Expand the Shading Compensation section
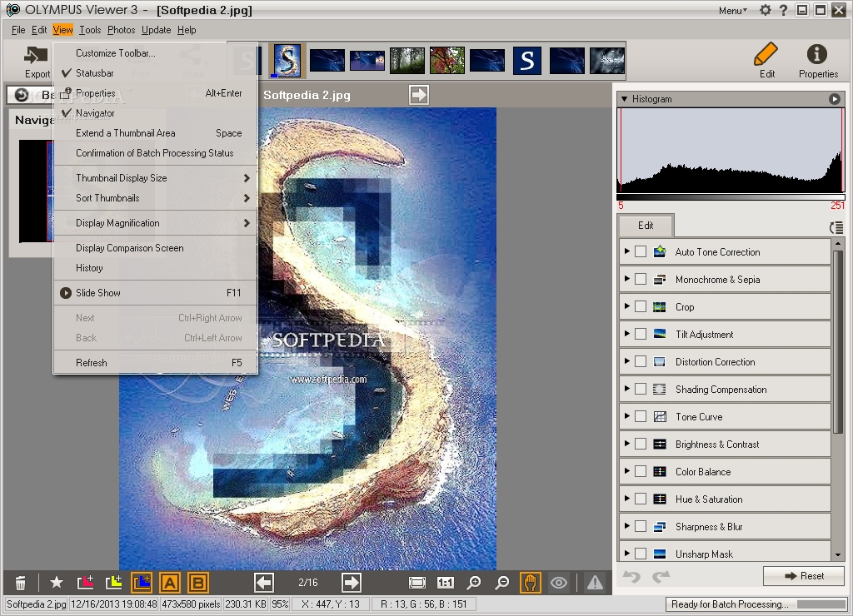 pos(626,389)
